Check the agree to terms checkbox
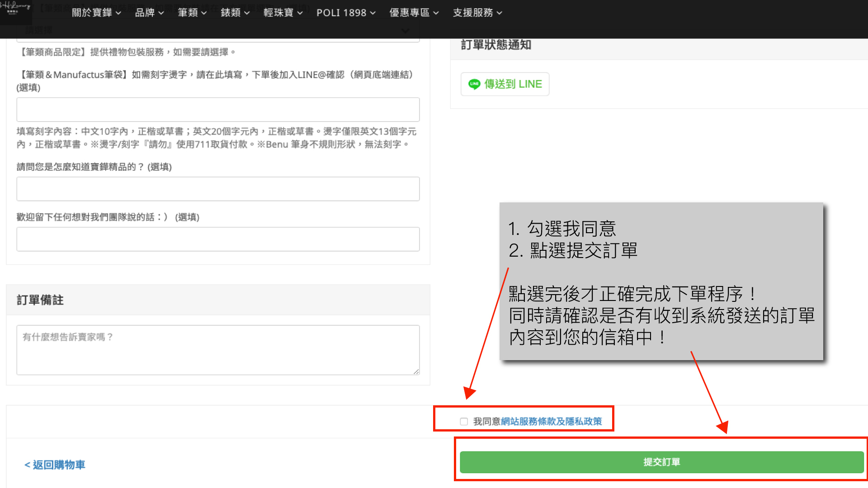The width and height of the screenshot is (868, 488). (x=464, y=422)
